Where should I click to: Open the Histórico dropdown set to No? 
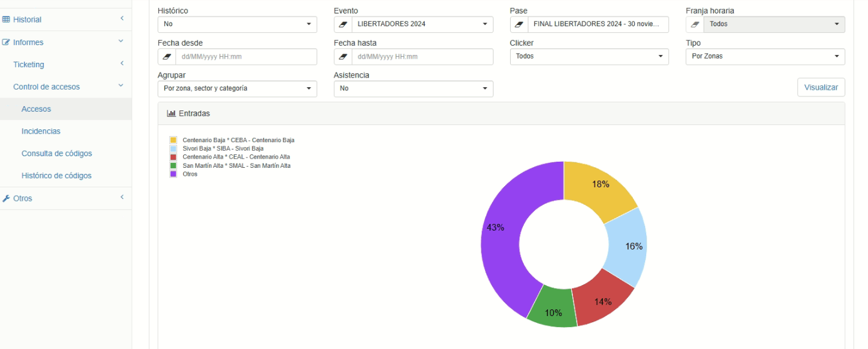click(237, 24)
